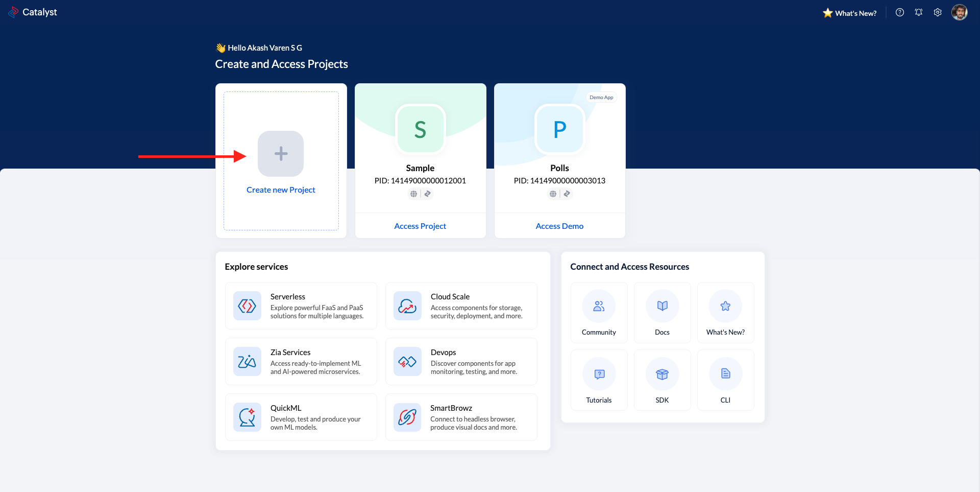This screenshot has height=492, width=980.
Task: Open the CLI document icon
Action: click(x=725, y=374)
